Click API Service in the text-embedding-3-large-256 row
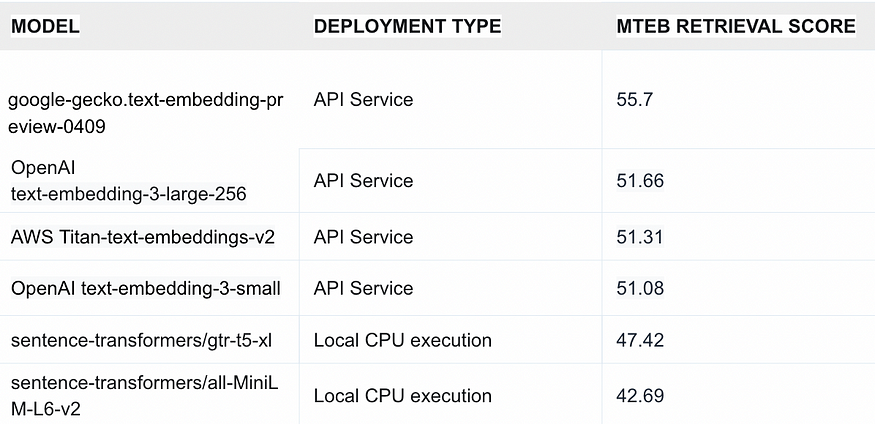 [x=363, y=181]
